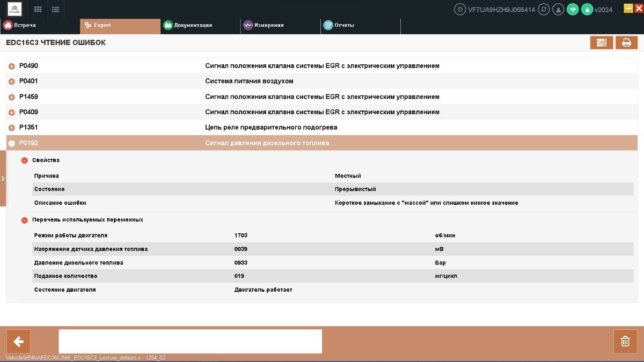The image size is (644, 362).
Task: Switch to the Измерения tab
Action: point(268,25)
